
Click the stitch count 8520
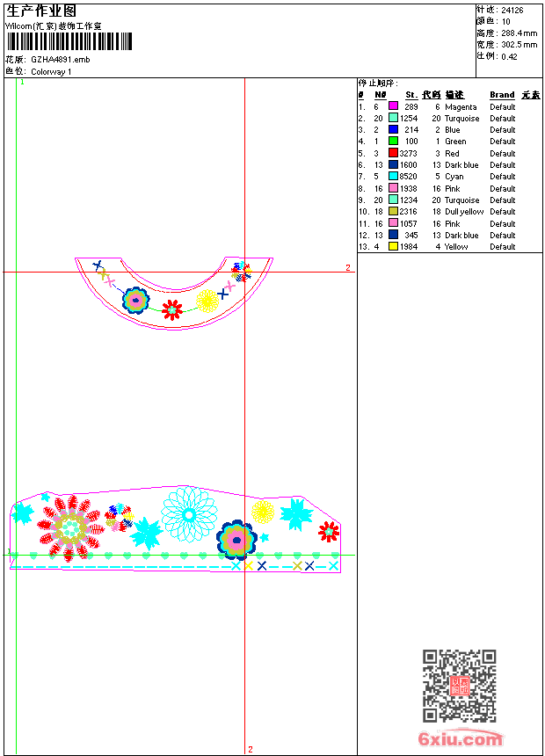(x=408, y=177)
